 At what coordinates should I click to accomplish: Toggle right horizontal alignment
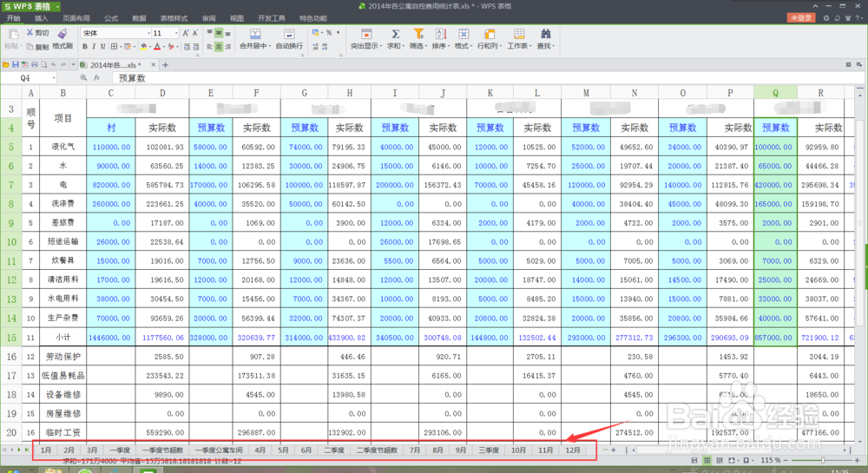227,47
